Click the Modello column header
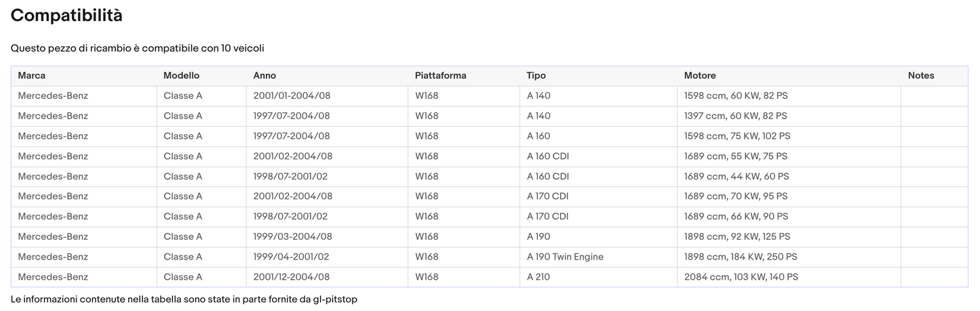Screen dimensions: 980x311 click(x=181, y=76)
